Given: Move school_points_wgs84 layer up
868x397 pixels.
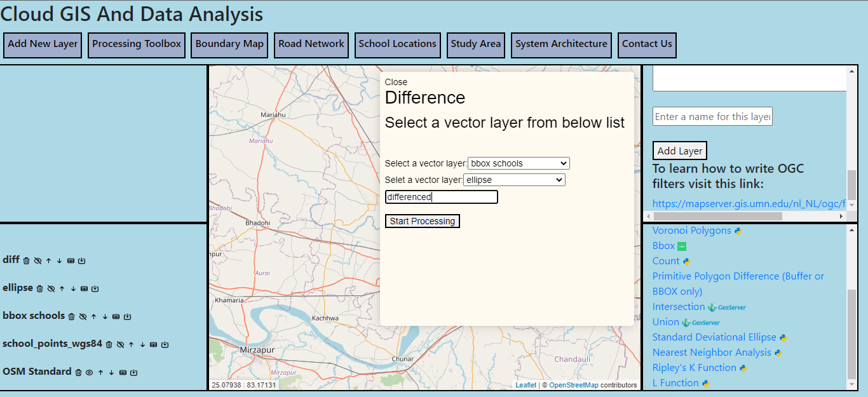Looking at the screenshot, I should (131, 344).
